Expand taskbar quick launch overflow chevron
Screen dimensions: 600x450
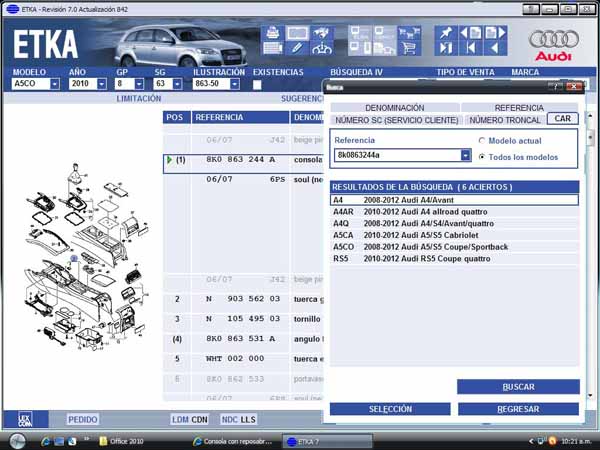(x=86, y=439)
